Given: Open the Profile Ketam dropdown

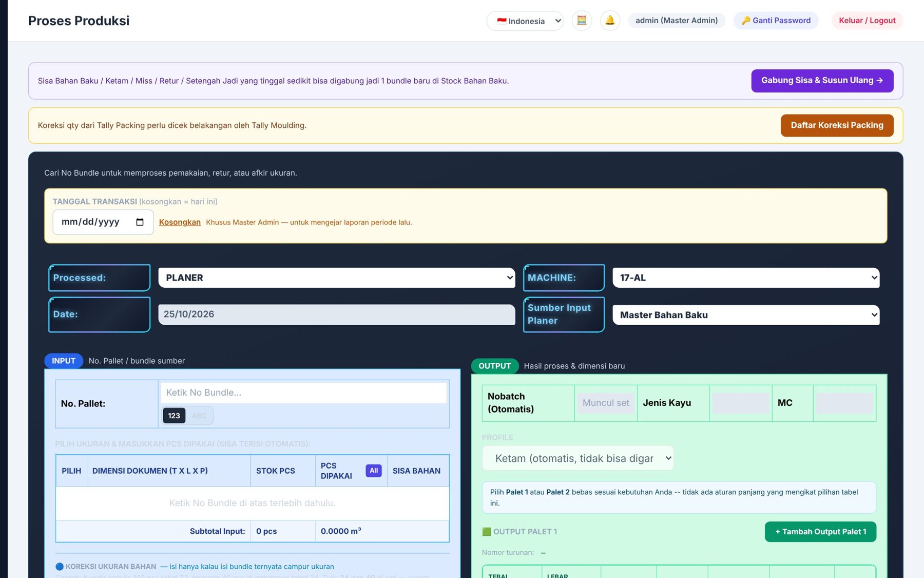Looking at the screenshot, I should pos(578,458).
